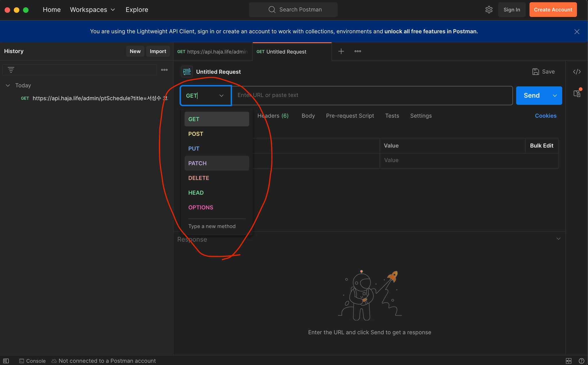Collapse the Today history group
The height and width of the screenshot is (365, 588).
(x=8, y=85)
